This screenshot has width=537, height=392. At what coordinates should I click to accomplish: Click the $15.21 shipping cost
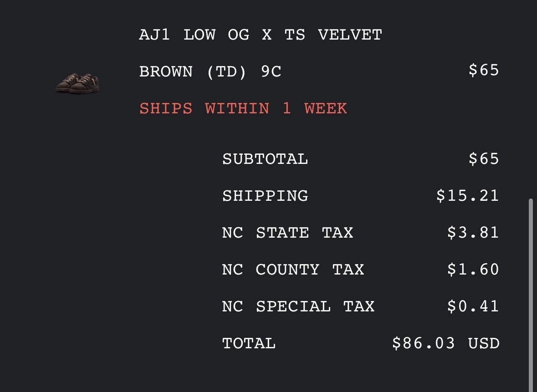[467, 196]
